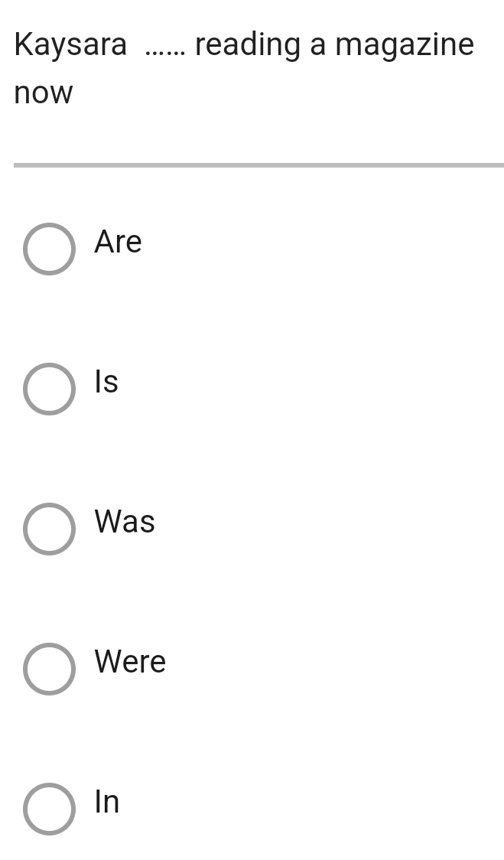Click the gray divider line under question
The height and width of the screenshot is (860, 504).
(259, 165)
